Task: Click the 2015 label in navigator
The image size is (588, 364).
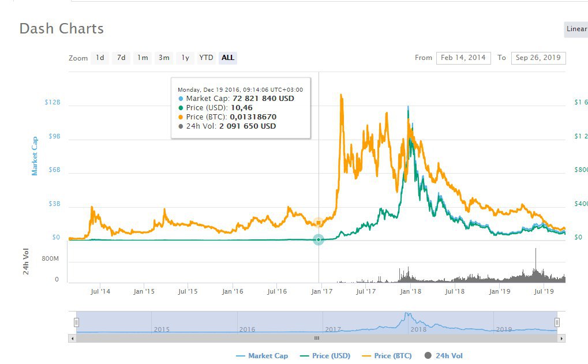Action: coord(162,329)
